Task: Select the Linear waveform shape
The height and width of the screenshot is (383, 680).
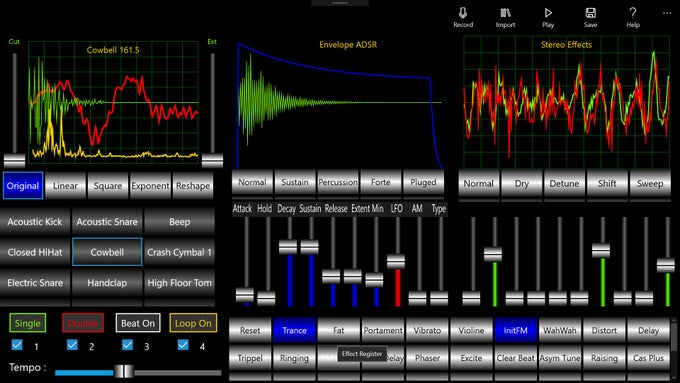Action: [65, 186]
